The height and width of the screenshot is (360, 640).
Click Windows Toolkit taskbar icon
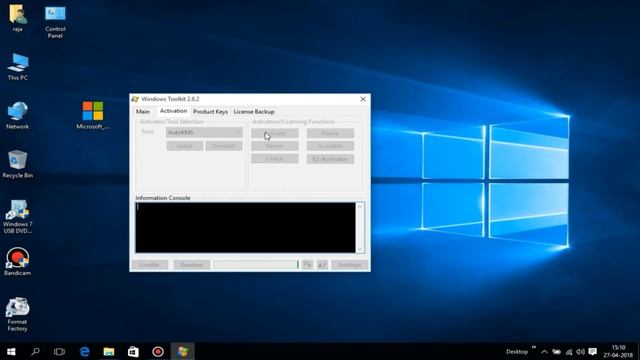tap(182, 351)
